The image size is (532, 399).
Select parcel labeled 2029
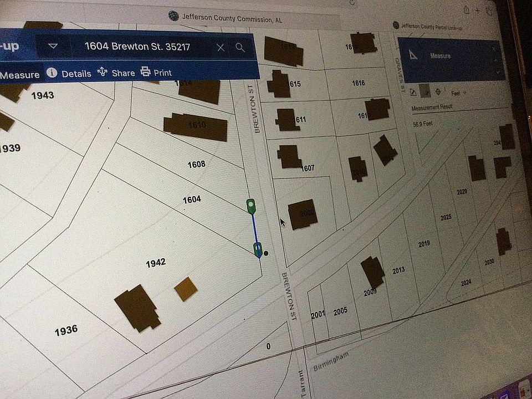462,192
